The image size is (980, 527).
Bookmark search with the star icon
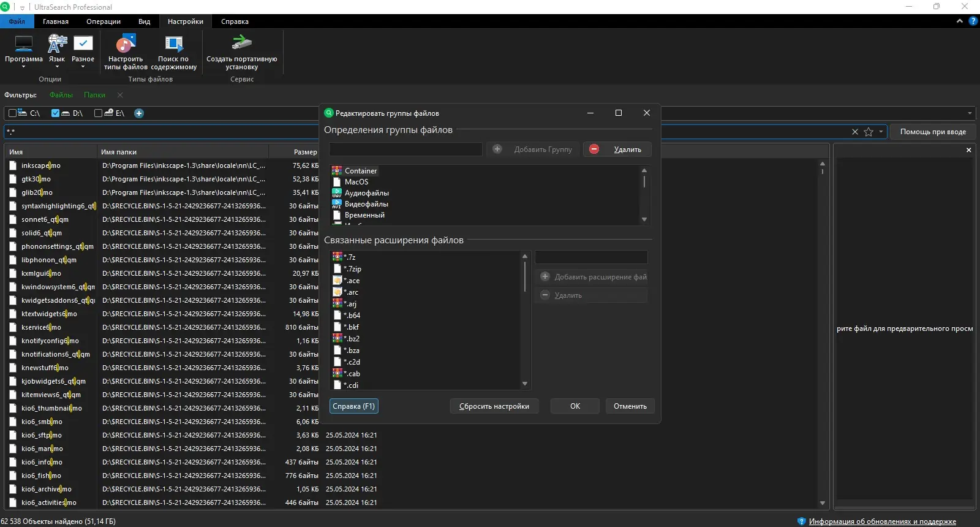(x=868, y=132)
